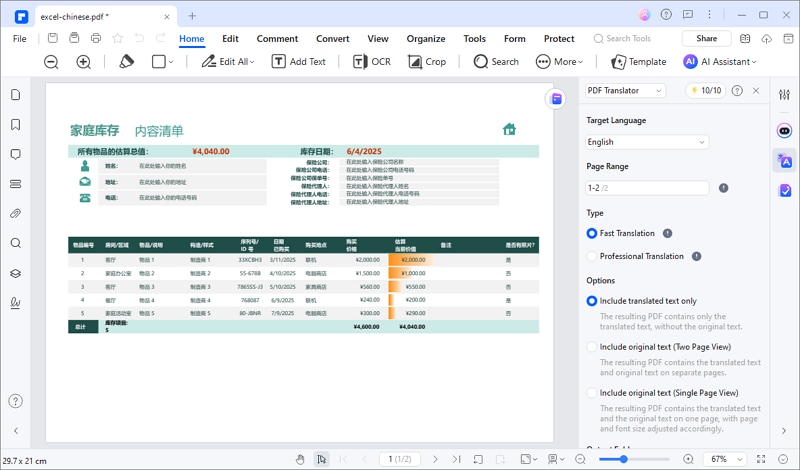Zoom out with the top toolbar minus magnifier
Image resolution: width=800 pixels, height=470 pixels.
(x=51, y=62)
